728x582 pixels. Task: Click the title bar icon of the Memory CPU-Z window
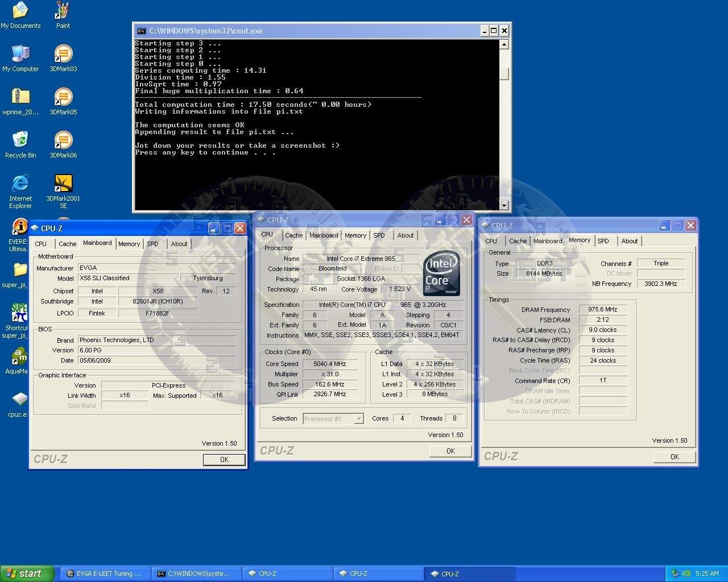click(x=485, y=225)
